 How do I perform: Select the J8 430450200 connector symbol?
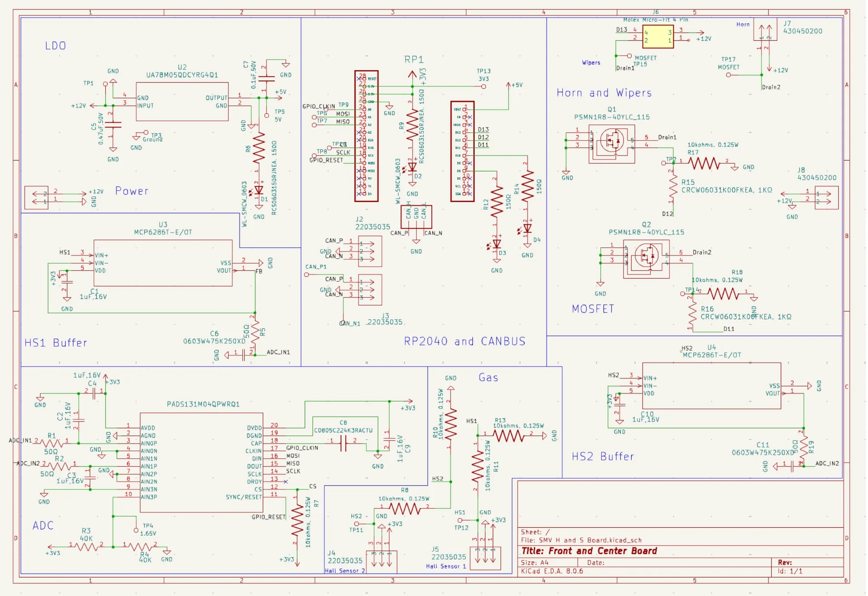(827, 197)
